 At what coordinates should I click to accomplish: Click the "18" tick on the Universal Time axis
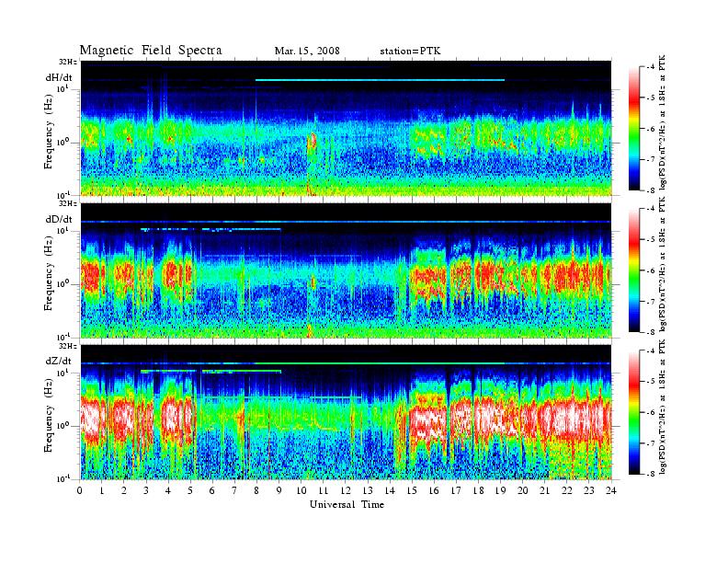tap(478, 491)
